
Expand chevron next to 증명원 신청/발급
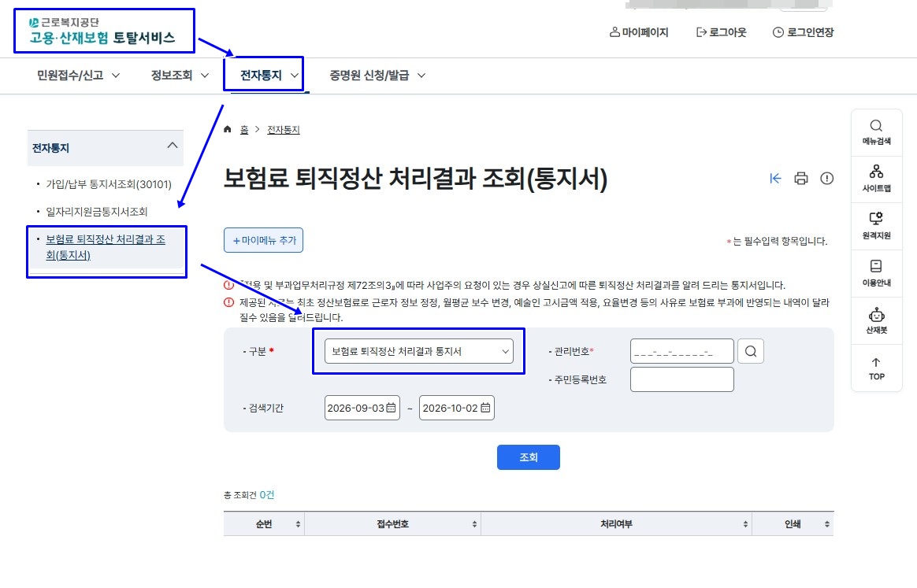(421, 76)
